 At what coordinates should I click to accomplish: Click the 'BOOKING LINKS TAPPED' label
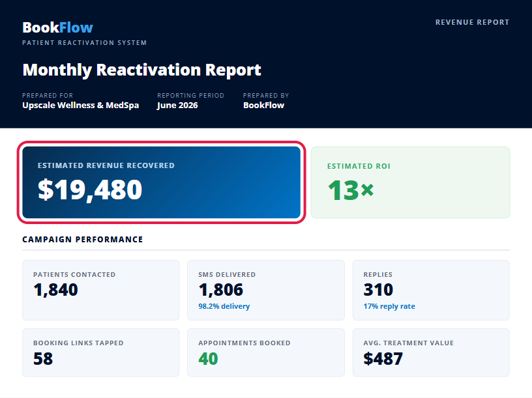(x=78, y=343)
